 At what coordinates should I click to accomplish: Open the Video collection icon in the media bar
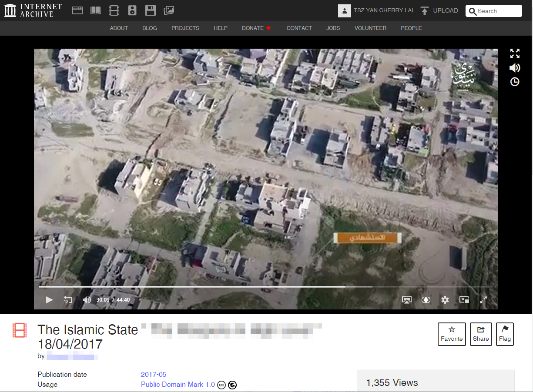[114, 10]
